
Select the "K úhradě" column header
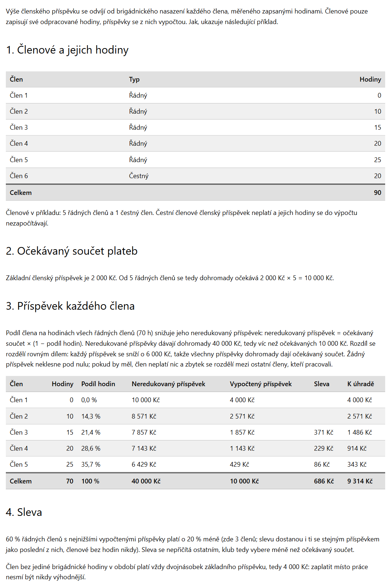361,384
